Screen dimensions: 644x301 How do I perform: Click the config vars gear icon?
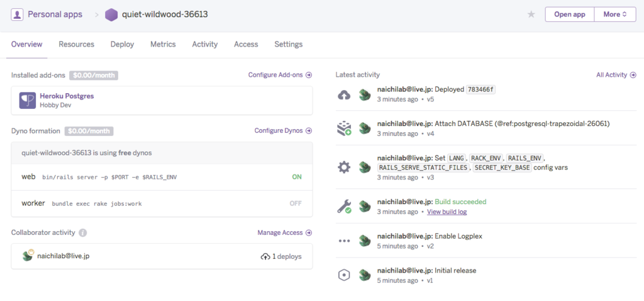[344, 167]
